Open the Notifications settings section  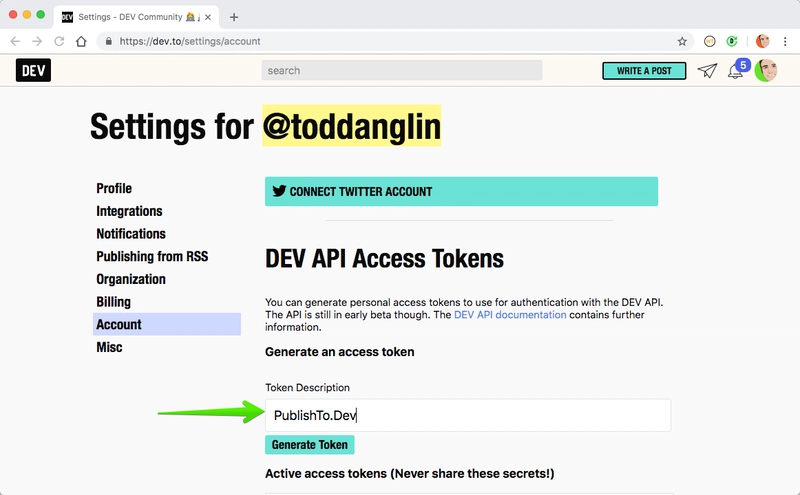(131, 234)
